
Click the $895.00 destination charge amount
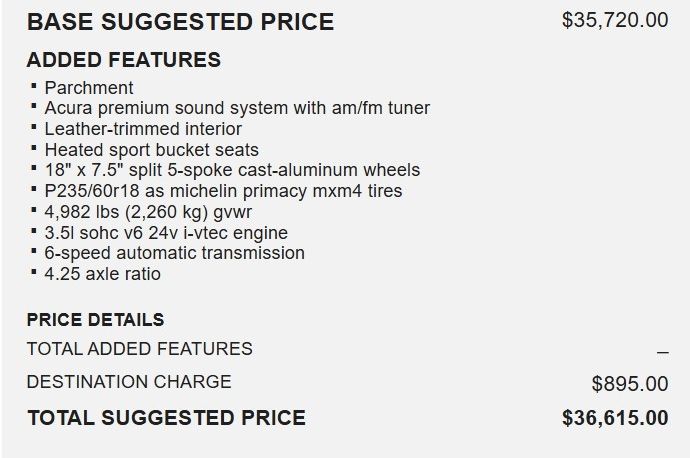(x=630, y=384)
